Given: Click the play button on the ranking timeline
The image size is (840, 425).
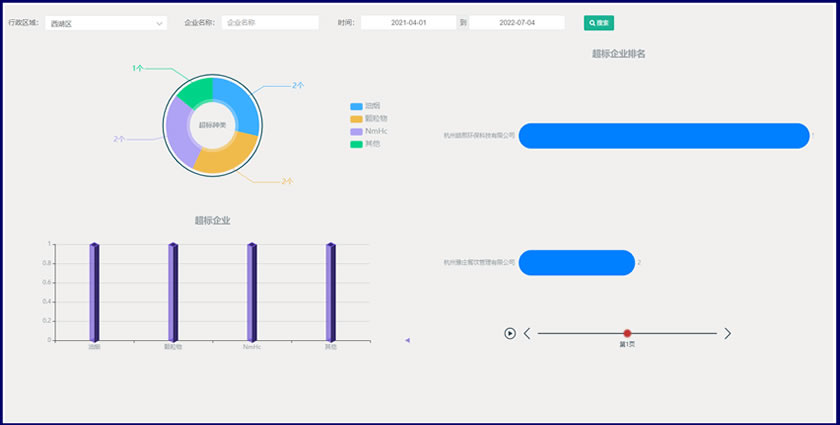Looking at the screenshot, I should coord(510,333).
